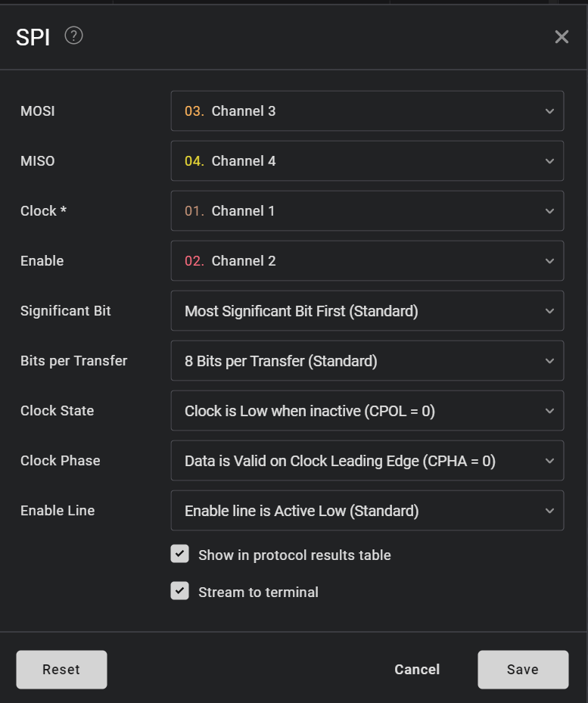Click the Enable Line chevron arrow
588x703 pixels.
(x=549, y=511)
